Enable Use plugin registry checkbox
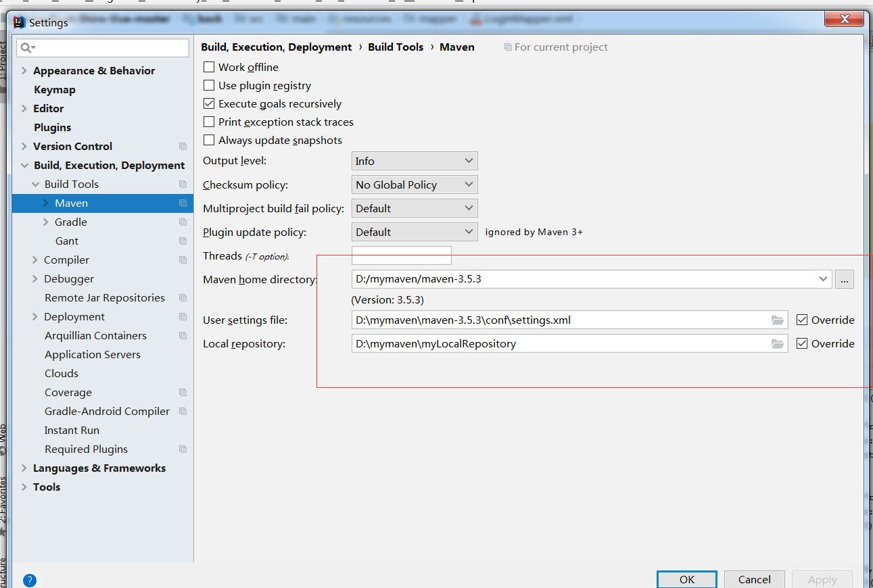 (209, 85)
